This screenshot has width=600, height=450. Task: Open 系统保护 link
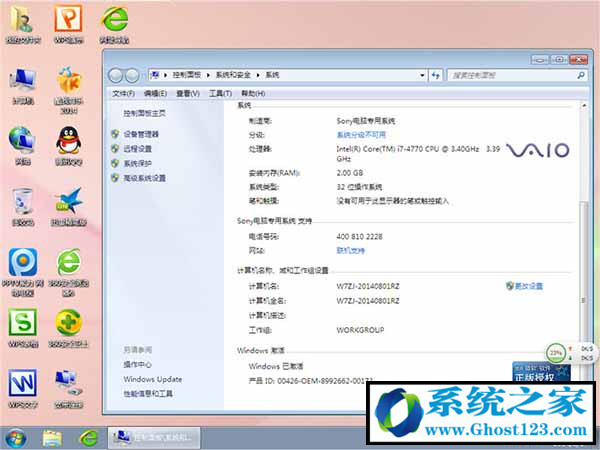click(x=137, y=163)
